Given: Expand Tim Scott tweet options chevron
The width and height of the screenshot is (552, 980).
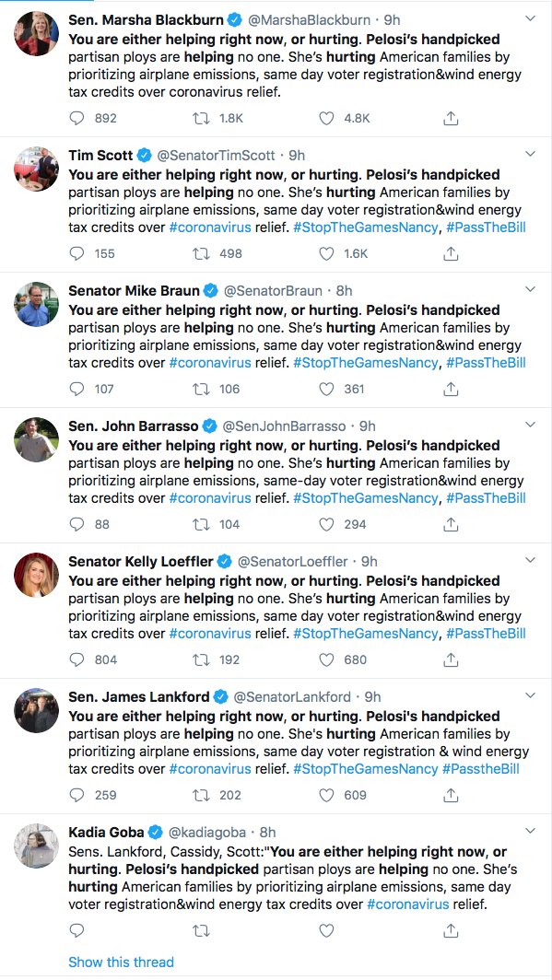Looking at the screenshot, I should pyautogui.click(x=530, y=154).
